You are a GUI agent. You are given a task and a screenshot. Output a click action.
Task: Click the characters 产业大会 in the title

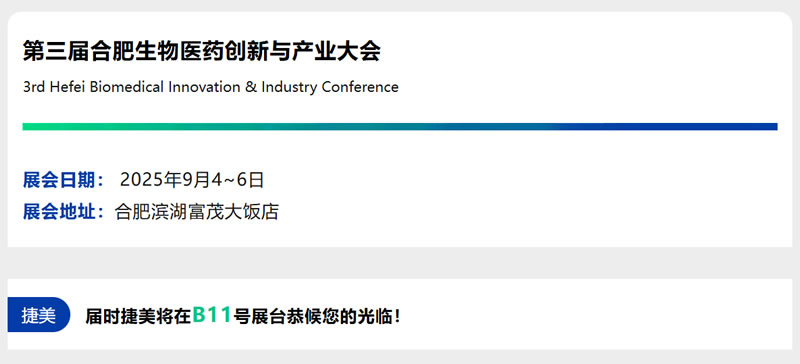click(x=336, y=51)
